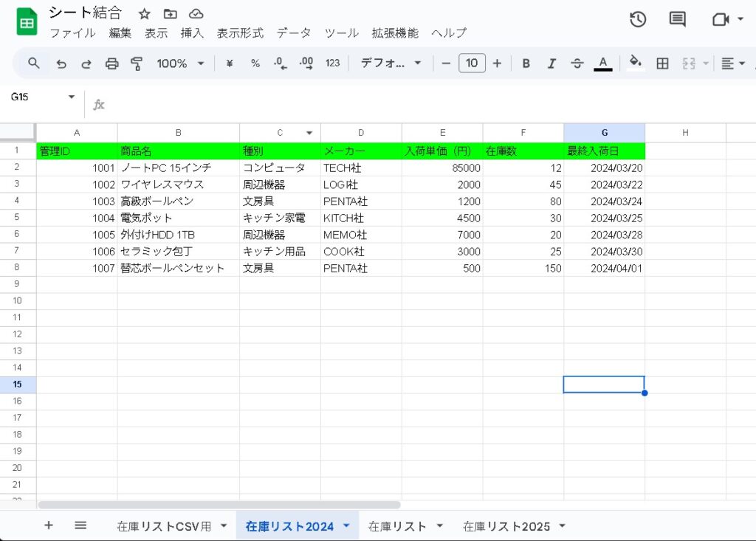The width and height of the screenshot is (756, 541).
Task: Star this document with the star icon
Action: pos(145,14)
